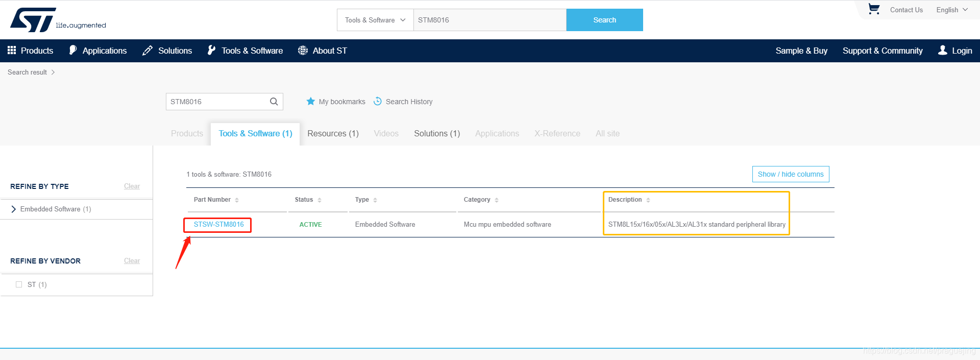The height and width of the screenshot is (360, 980).
Task: Click the ST life.augmented logo
Action: point(58,20)
